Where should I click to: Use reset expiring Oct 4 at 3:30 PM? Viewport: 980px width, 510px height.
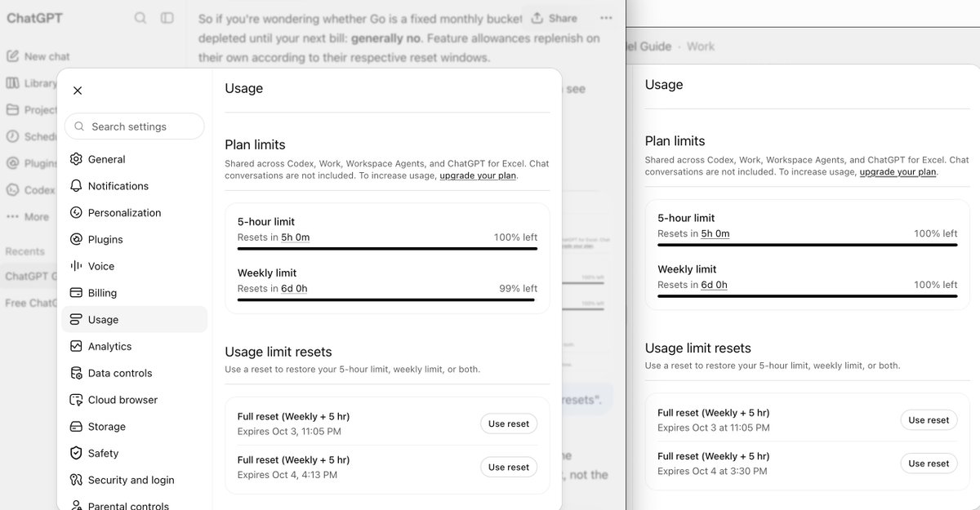pyautogui.click(x=929, y=463)
